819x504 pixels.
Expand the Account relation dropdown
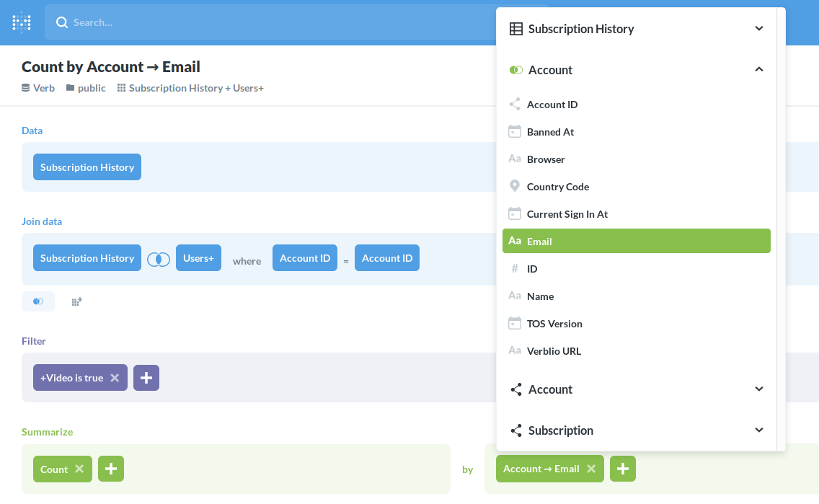pyautogui.click(x=759, y=389)
